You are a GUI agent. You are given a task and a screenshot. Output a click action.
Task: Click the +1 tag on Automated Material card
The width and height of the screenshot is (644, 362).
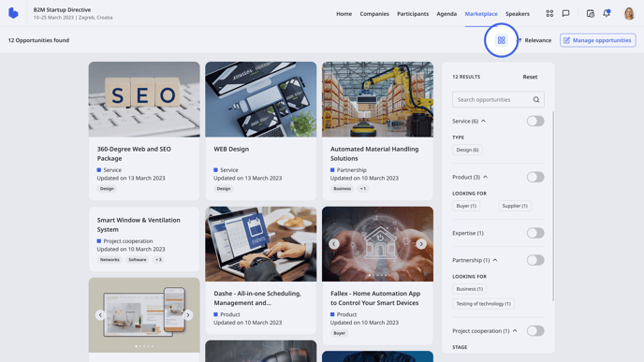coord(362,189)
